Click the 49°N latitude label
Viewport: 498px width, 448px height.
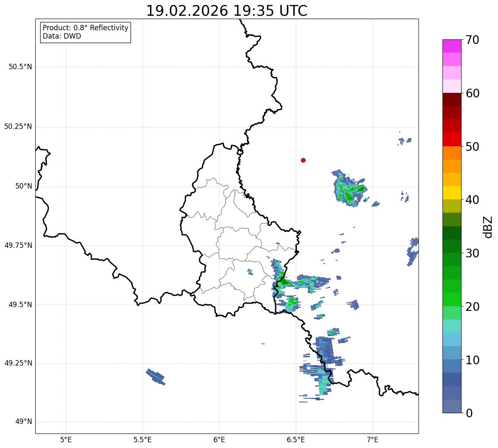(24, 422)
